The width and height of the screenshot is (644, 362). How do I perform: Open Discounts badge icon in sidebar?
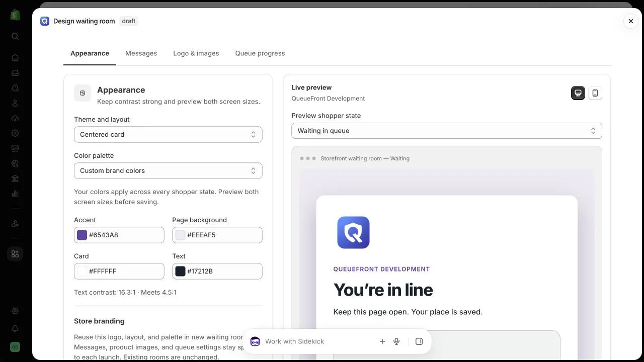(x=15, y=133)
